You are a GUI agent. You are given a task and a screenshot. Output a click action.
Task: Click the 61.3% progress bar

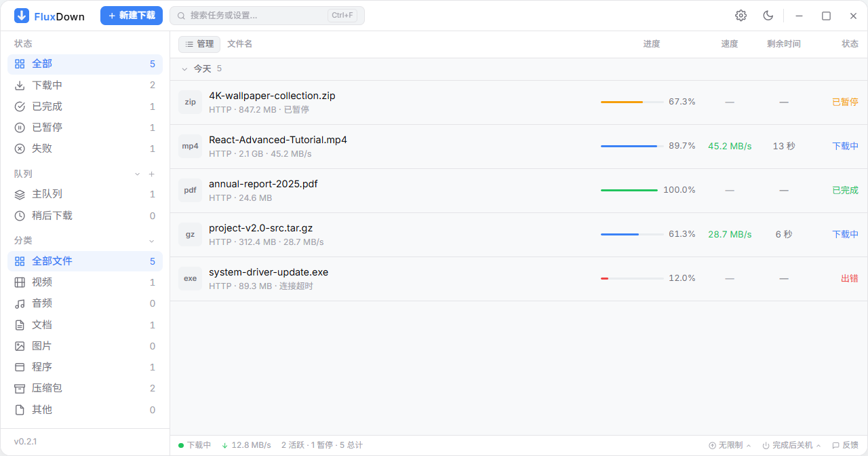pos(632,234)
